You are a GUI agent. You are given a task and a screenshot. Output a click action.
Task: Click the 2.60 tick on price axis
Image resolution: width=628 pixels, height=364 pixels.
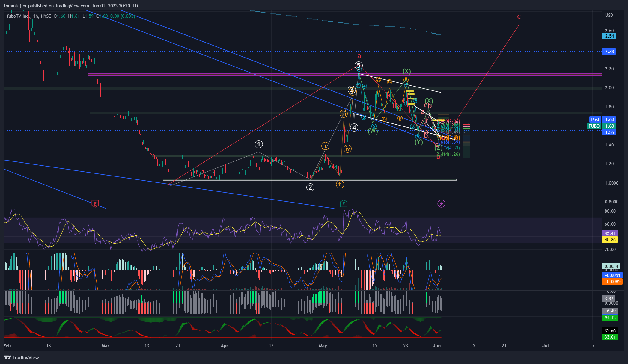(609, 31)
